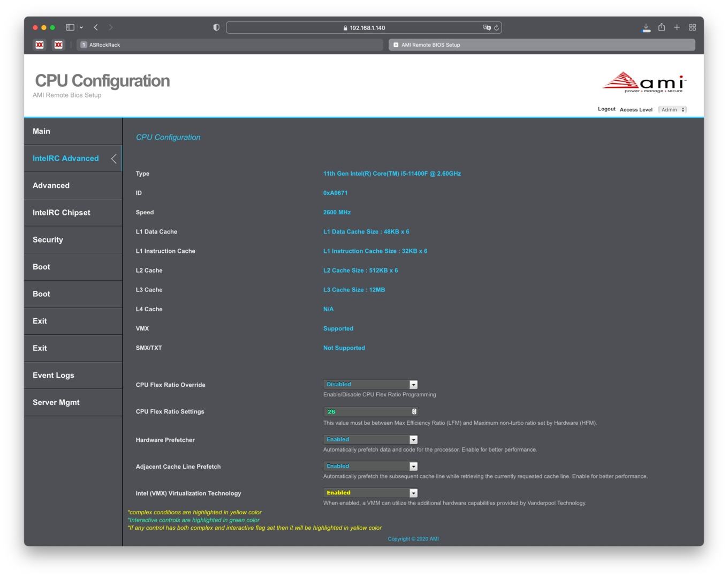Click the CPU Configuration section heading
Image resolution: width=728 pixels, height=578 pixels.
pyautogui.click(x=168, y=137)
